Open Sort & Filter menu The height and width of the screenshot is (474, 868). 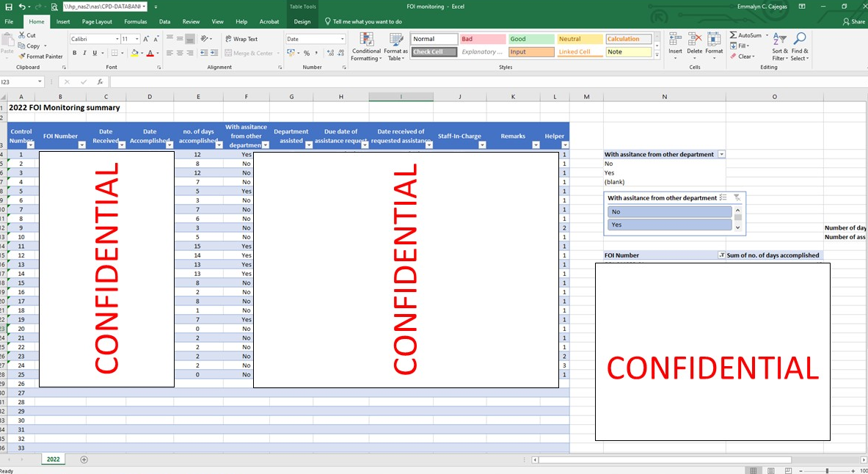click(779, 46)
